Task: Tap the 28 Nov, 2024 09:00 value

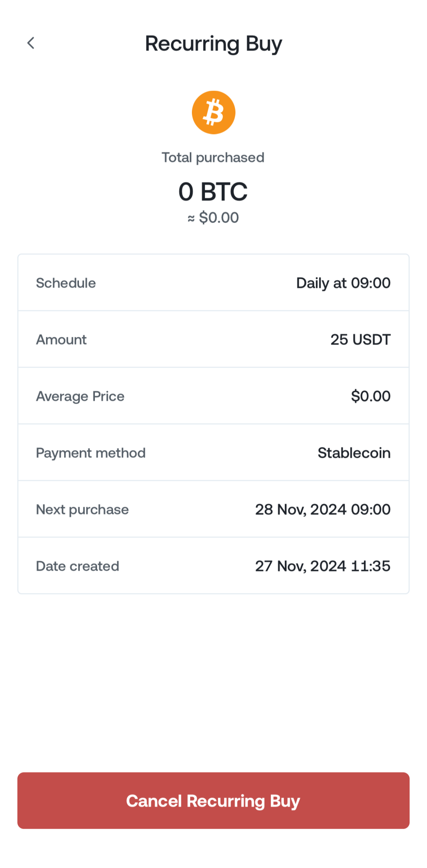Action: [x=323, y=510]
